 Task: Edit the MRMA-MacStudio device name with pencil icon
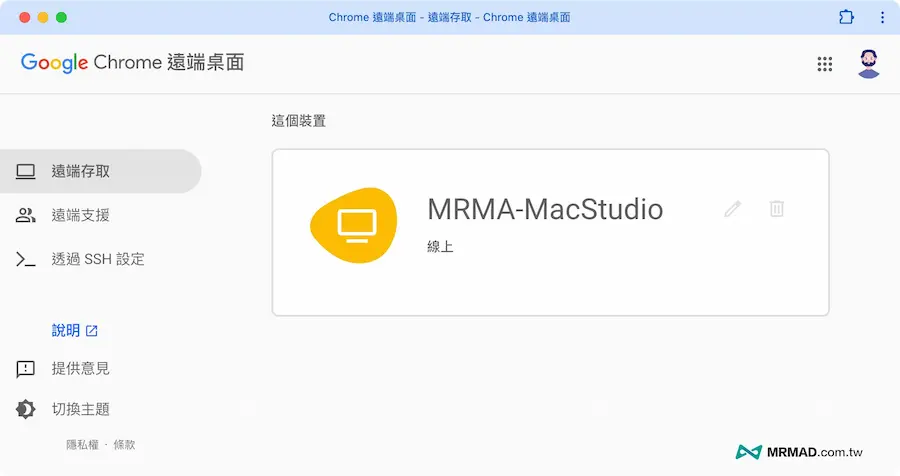coord(732,208)
